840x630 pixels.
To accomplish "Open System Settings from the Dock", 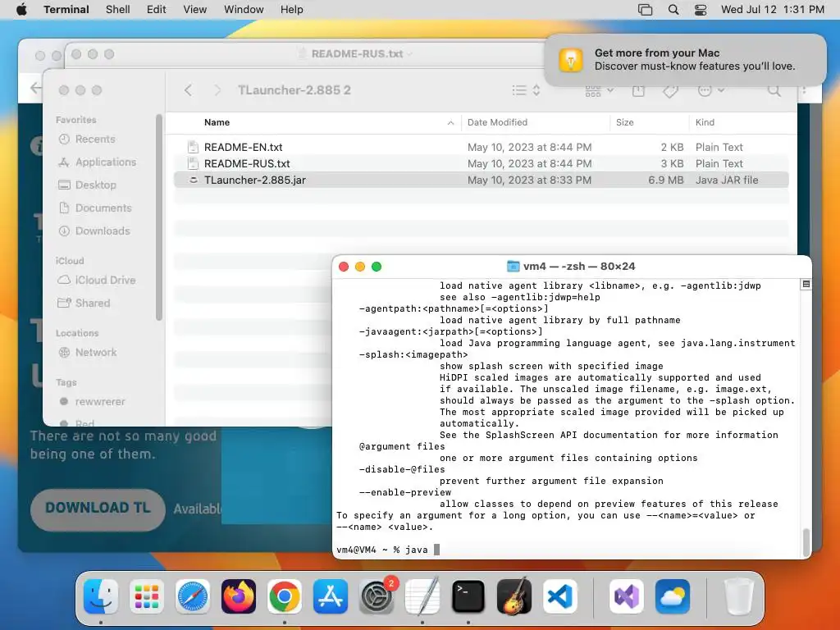I will click(x=377, y=596).
